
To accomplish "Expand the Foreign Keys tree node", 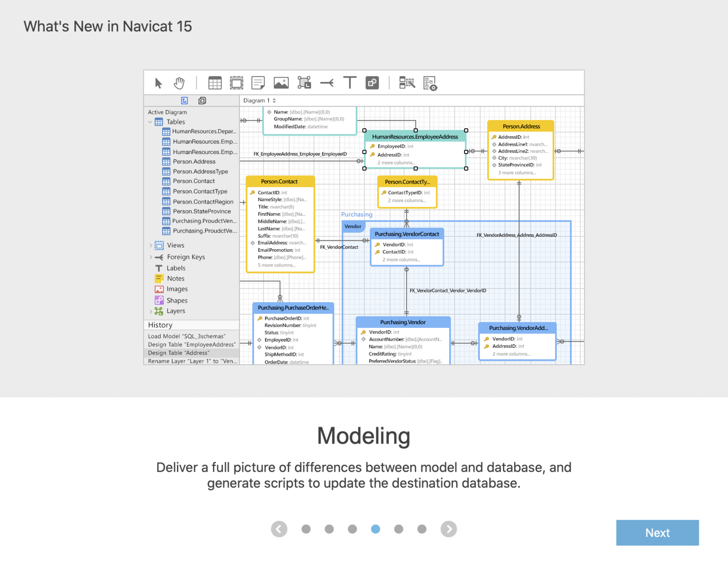I will (x=150, y=257).
